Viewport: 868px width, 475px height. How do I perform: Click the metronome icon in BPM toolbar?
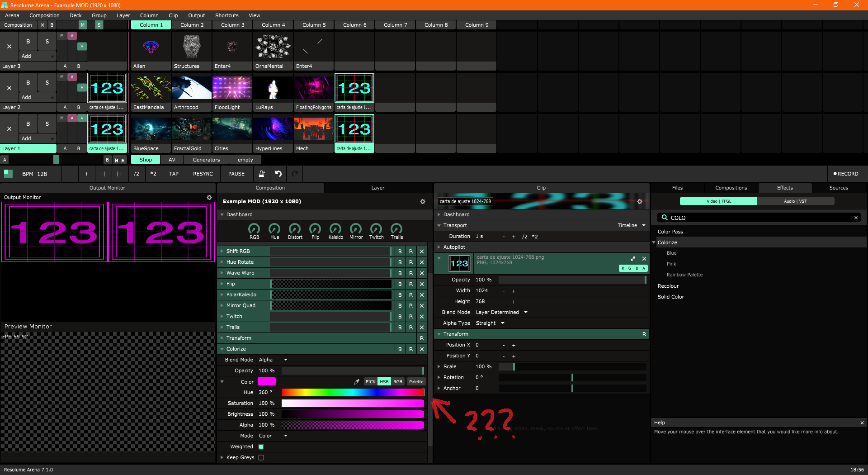click(x=261, y=174)
